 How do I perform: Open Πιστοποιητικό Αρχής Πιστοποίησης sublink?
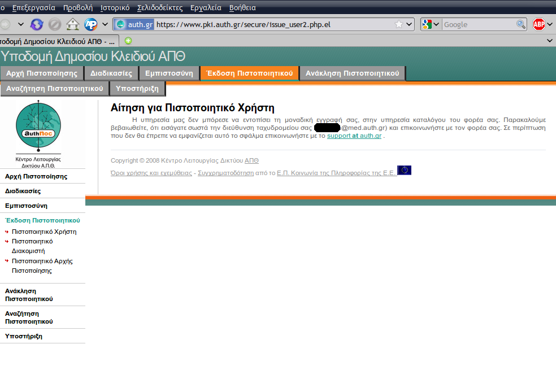[x=42, y=266]
